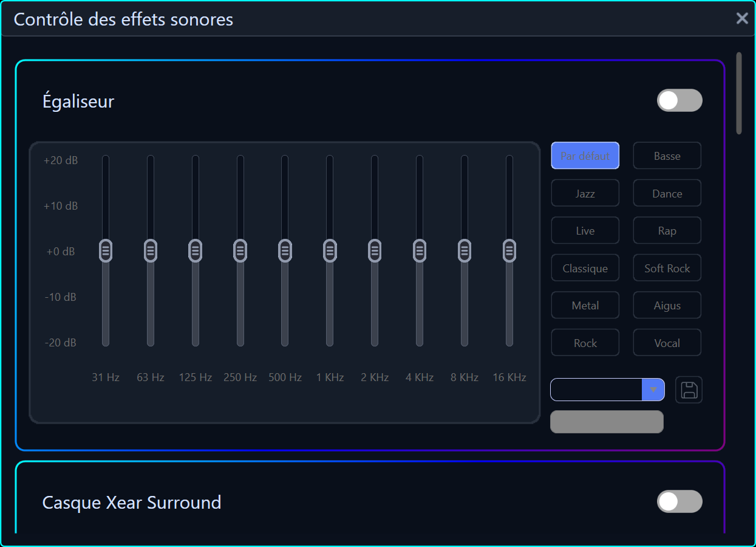The height and width of the screenshot is (547, 756).
Task: Choose the Vocal preset
Action: click(x=667, y=343)
